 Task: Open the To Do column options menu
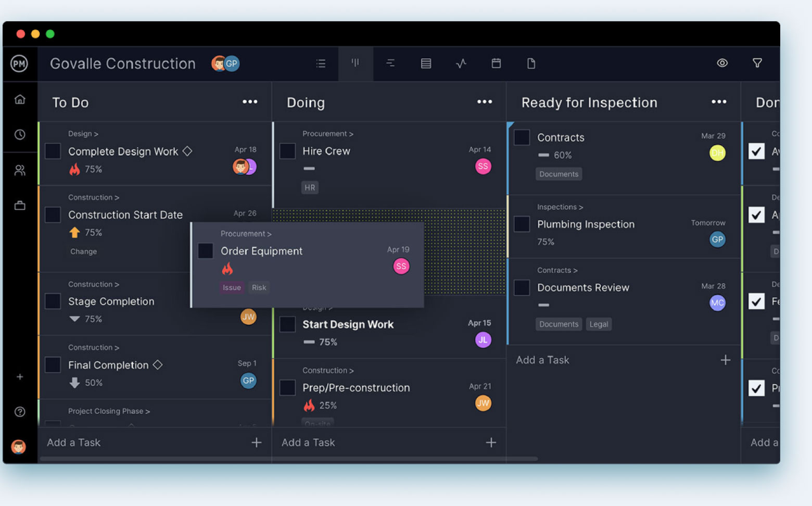pos(250,102)
